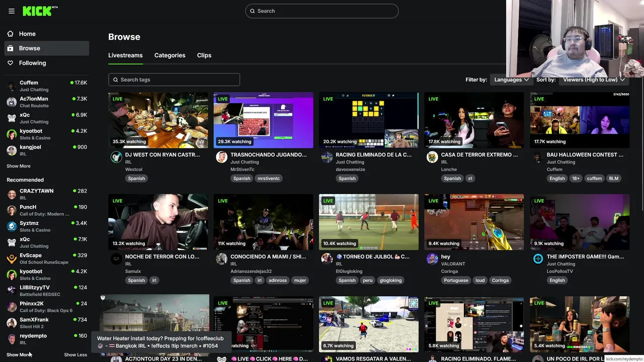Open Following in sidebar
Viewport: 644px width, 362px height.
[x=47, y=63]
